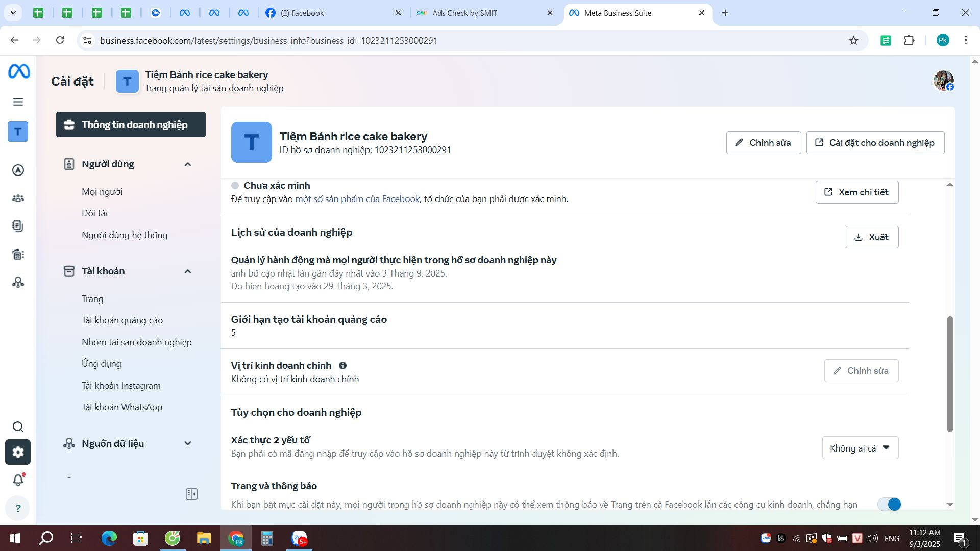The image size is (980, 551).
Task: Open the billing register icon in left rail
Action: [18, 254]
